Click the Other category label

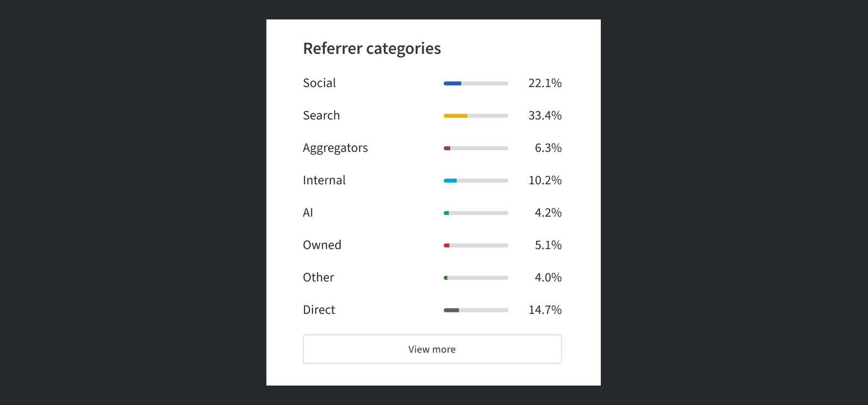click(318, 278)
